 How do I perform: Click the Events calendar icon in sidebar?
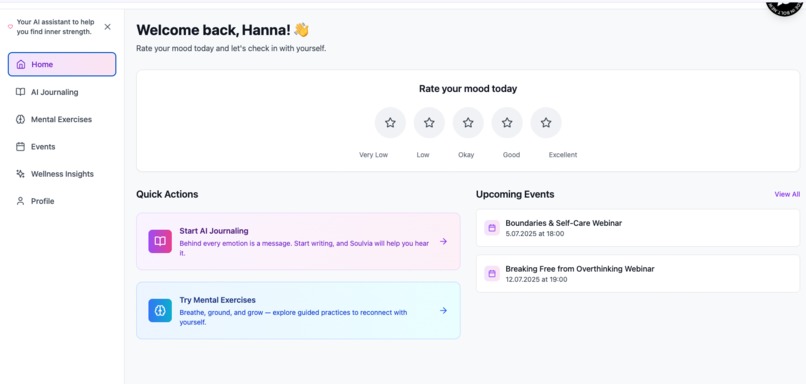[x=21, y=147]
